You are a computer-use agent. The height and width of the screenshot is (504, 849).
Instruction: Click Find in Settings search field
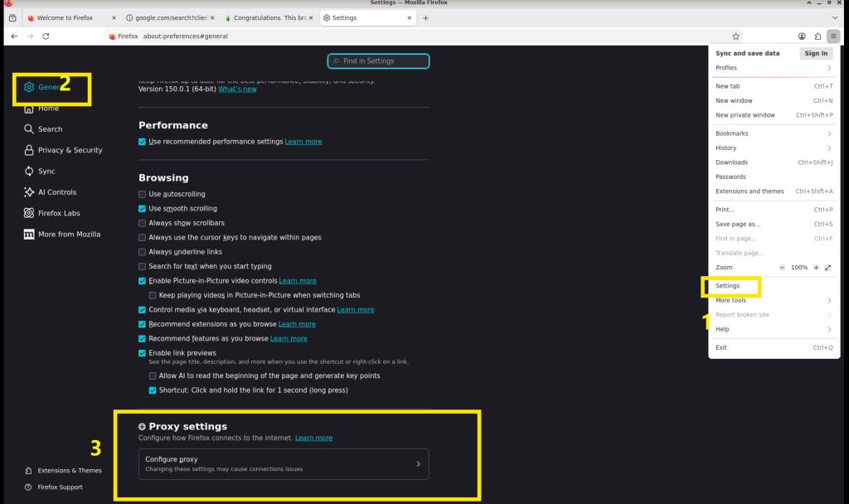tap(378, 61)
